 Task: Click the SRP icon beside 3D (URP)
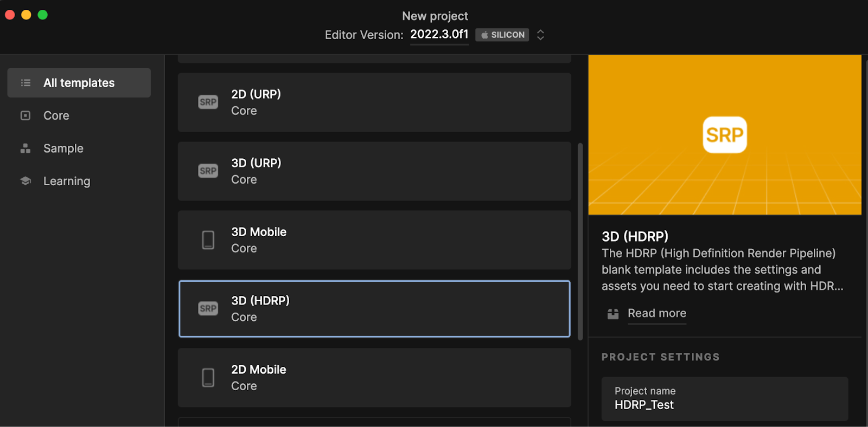click(208, 171)
